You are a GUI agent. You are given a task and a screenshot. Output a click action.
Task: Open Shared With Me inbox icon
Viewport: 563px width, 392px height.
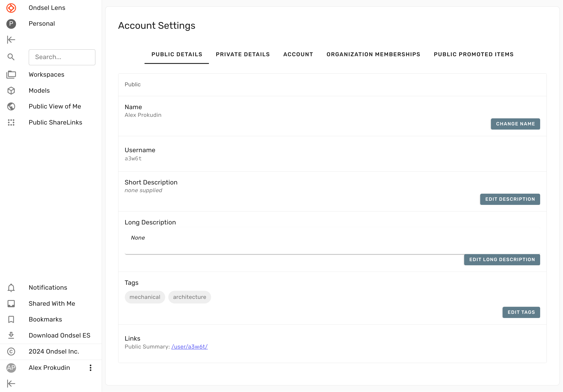click(11, 303)
